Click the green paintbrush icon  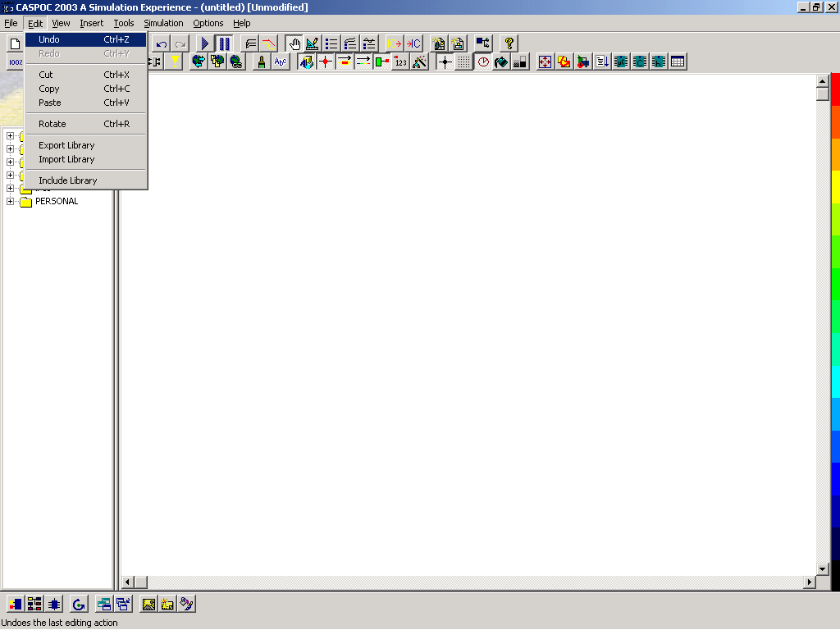coord(262,62)
